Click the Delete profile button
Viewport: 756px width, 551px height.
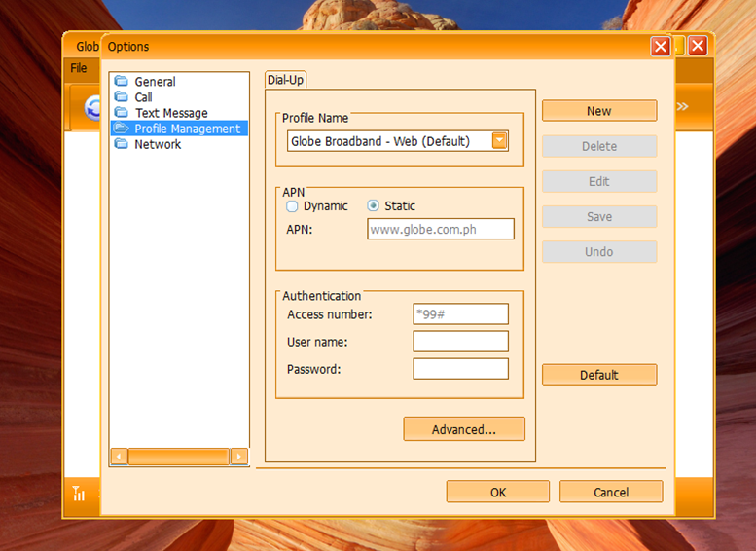coord(599,146)
